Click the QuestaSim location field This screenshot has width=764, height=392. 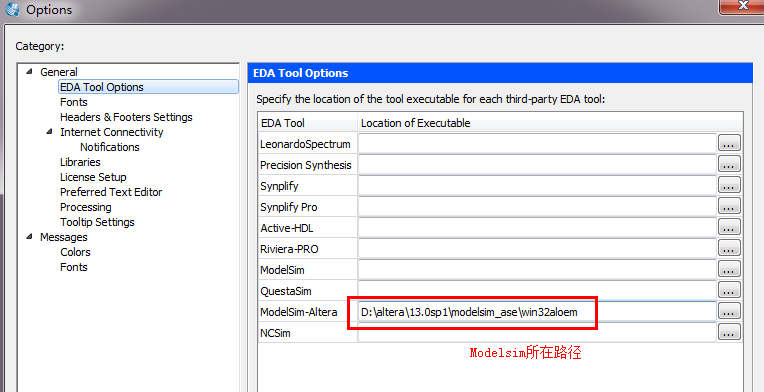(x=537, y=291)
